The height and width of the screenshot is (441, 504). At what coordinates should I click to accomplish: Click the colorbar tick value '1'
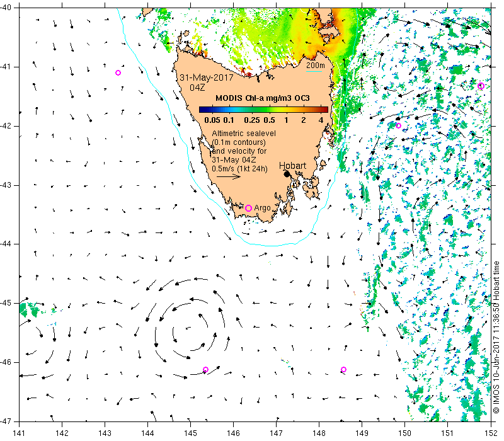tap(286, 120)
